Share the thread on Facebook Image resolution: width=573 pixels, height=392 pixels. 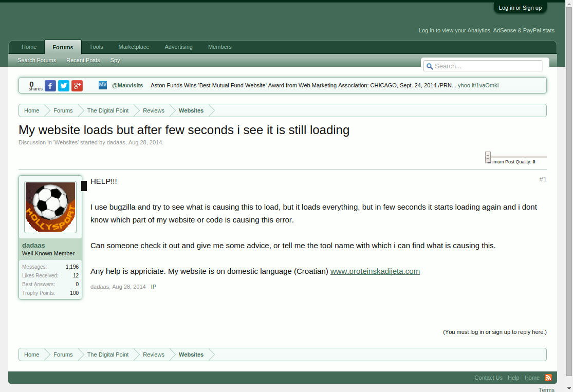[x=50, y=86]
